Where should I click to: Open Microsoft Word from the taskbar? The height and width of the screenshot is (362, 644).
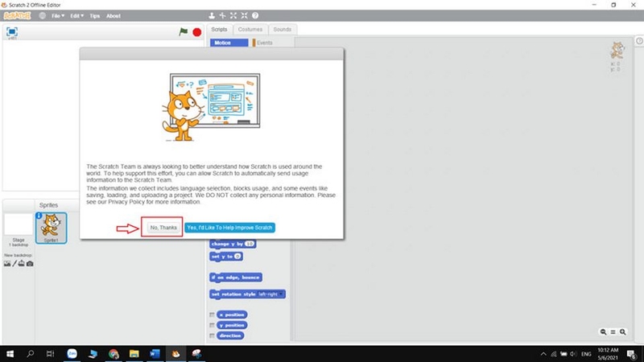click(x=155, y=354)
